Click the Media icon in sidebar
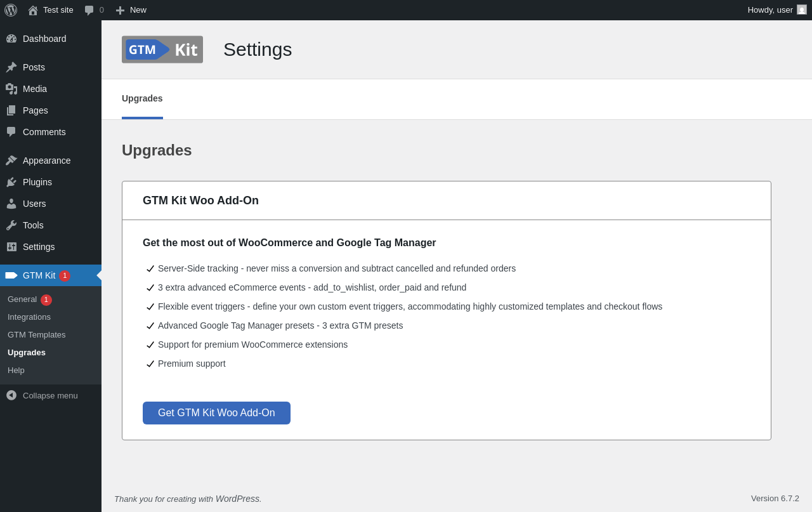This screenshot has width=812, height=512. [x=11, y=89]
